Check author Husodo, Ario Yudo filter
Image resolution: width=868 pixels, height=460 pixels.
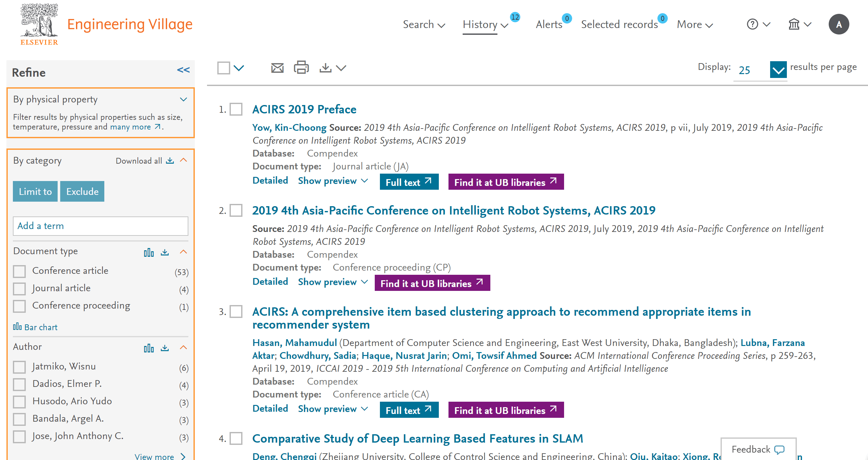(19, 402)
